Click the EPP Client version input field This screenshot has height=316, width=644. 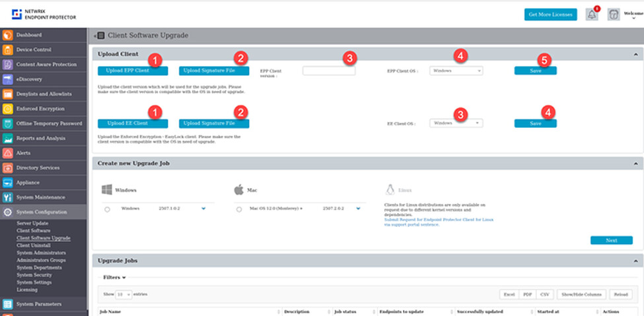[328, 71]
